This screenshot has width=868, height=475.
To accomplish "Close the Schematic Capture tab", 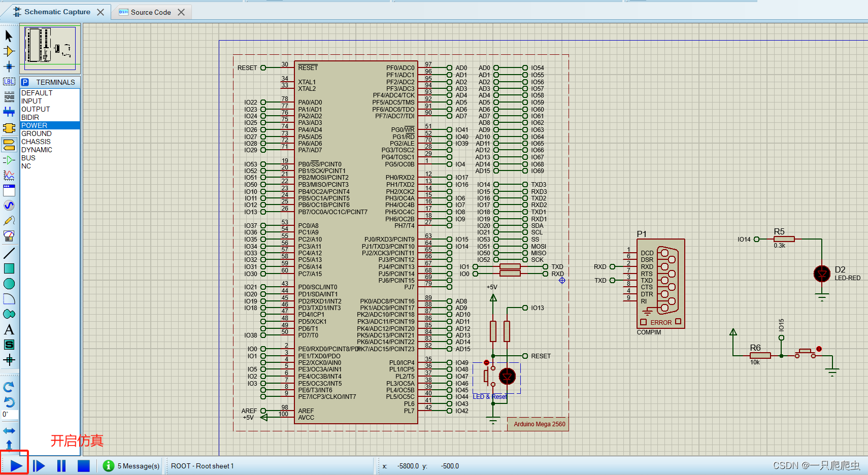I will point(101,12).
